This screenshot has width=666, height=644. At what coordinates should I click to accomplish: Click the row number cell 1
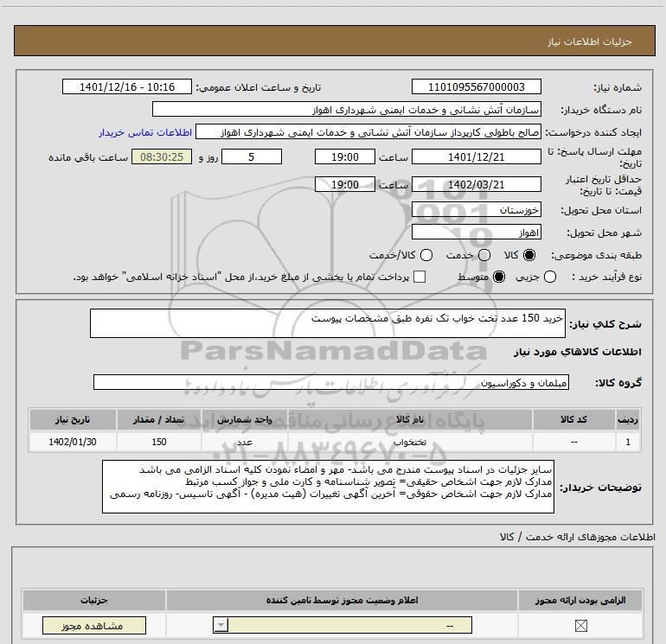(x=628, y=442)
